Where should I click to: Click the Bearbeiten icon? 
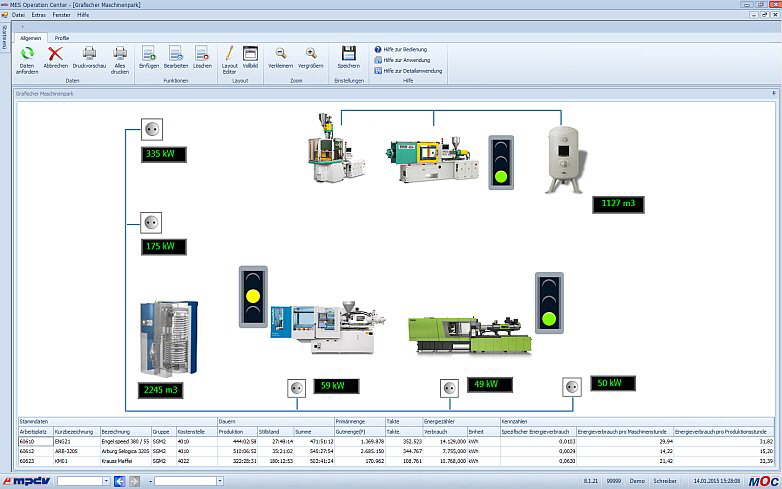(x=176, y=53)
